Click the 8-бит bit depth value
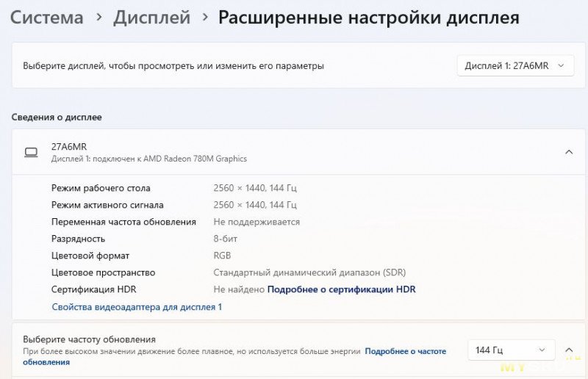The width and height of the screenshot is (588, 379). [x=226, y=239]
